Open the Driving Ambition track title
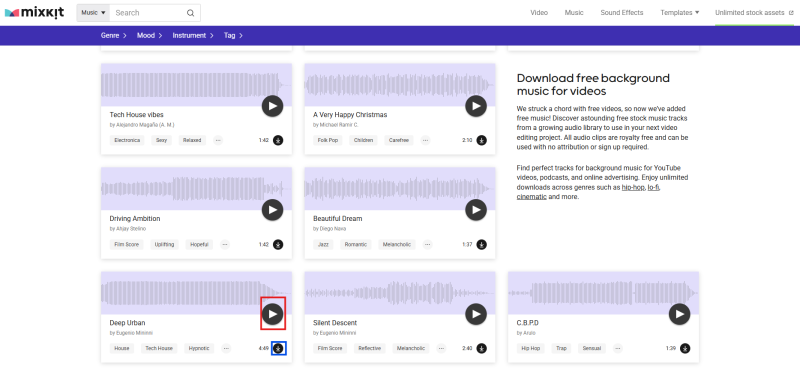 coord(135,218)
